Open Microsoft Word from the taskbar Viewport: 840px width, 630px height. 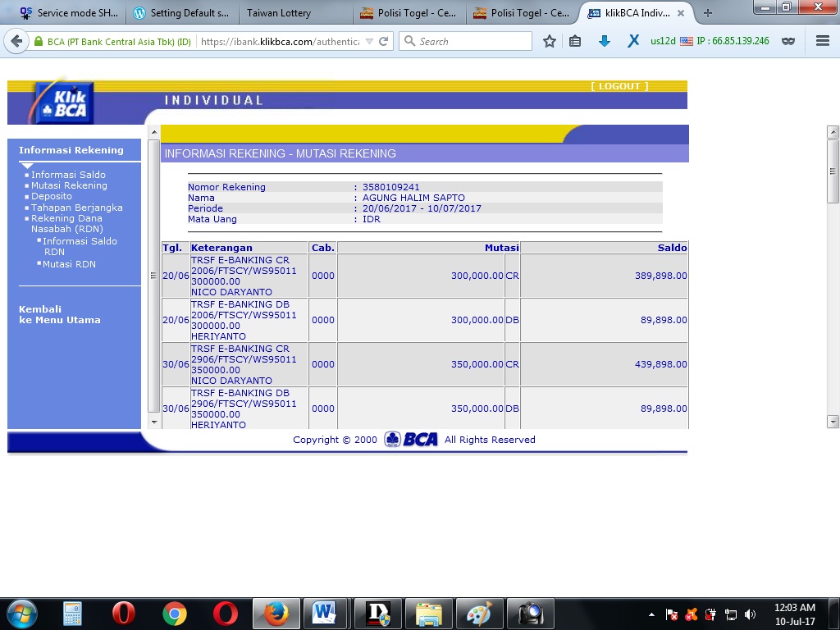(x=324, y=613)
